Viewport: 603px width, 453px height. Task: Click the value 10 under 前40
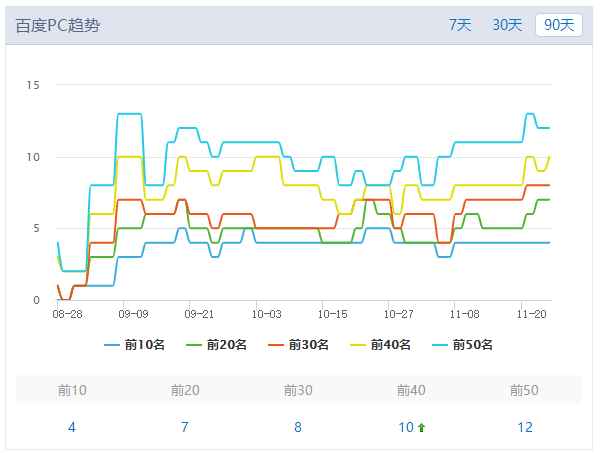pyautogui.click(x=406, y=427)
